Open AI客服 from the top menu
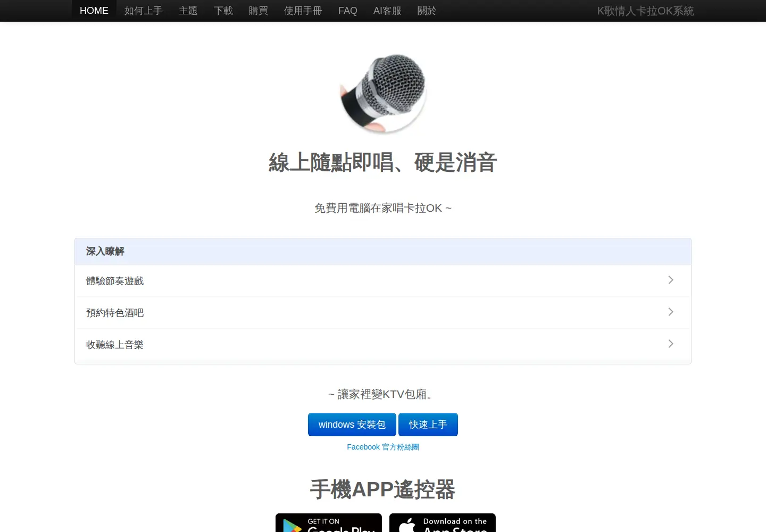 (x=387, y=11)
